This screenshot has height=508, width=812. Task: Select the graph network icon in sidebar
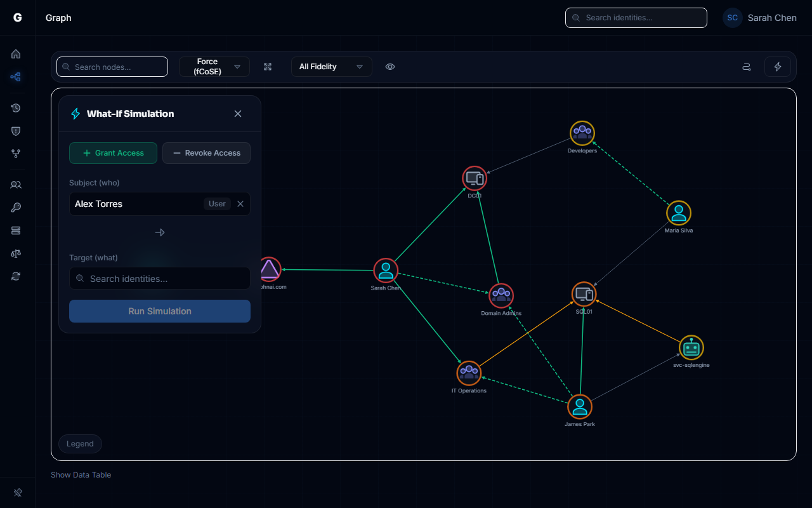pos(16,77)
